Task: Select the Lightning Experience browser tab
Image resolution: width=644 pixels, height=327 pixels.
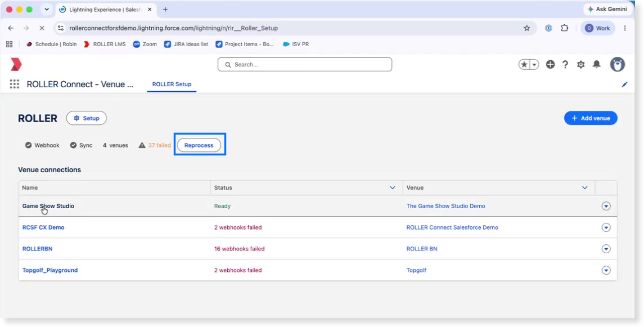Action: tap(105, 10)
